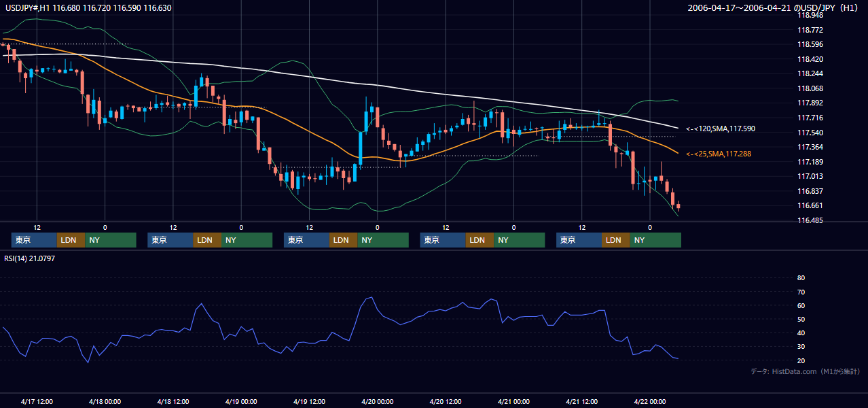The height and width of the screenshot is (408, 868).
Task: Click RSI scale value 30
Action: 801,347
